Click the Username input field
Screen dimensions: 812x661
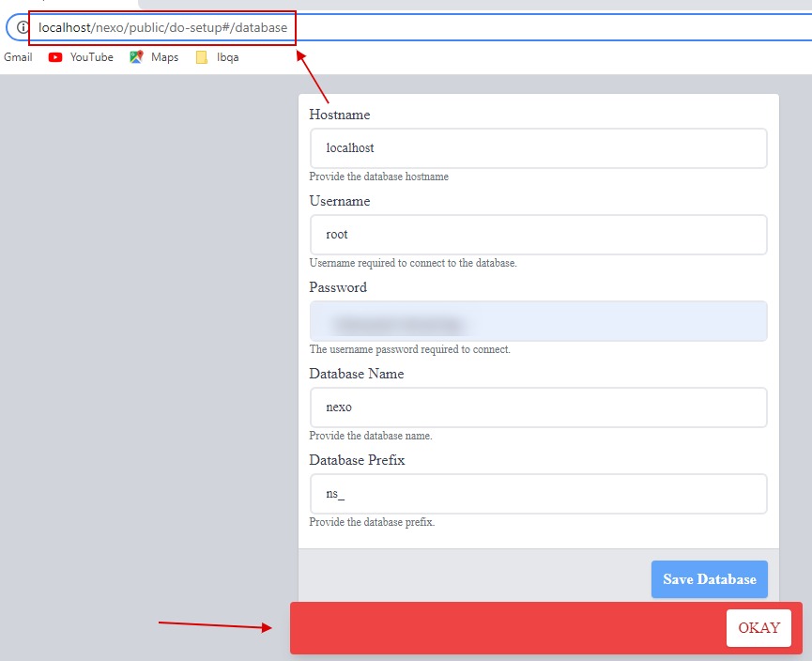tap(539, 235)
